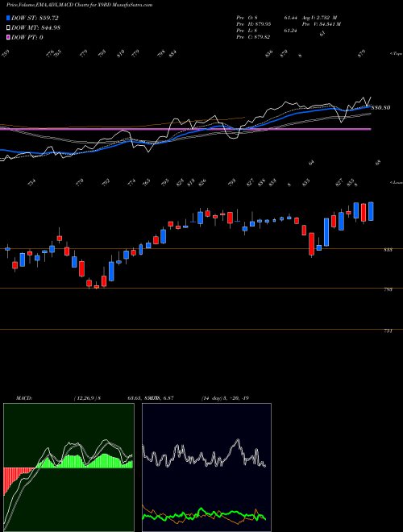Click the 'Pre H: 879.95' value
403x532 pixels.
(x=253, y=24)
